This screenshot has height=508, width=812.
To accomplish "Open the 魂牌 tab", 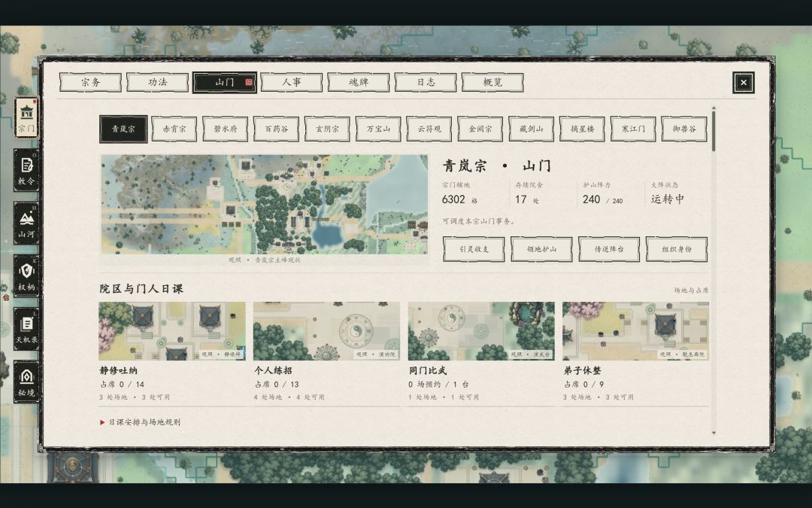I will point(359,83).
